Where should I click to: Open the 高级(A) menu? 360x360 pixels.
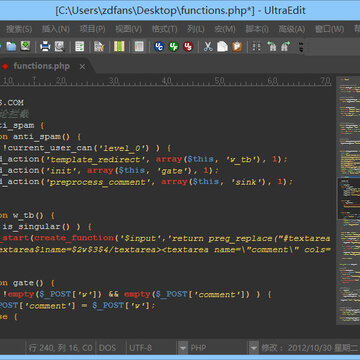coord(292,29)
